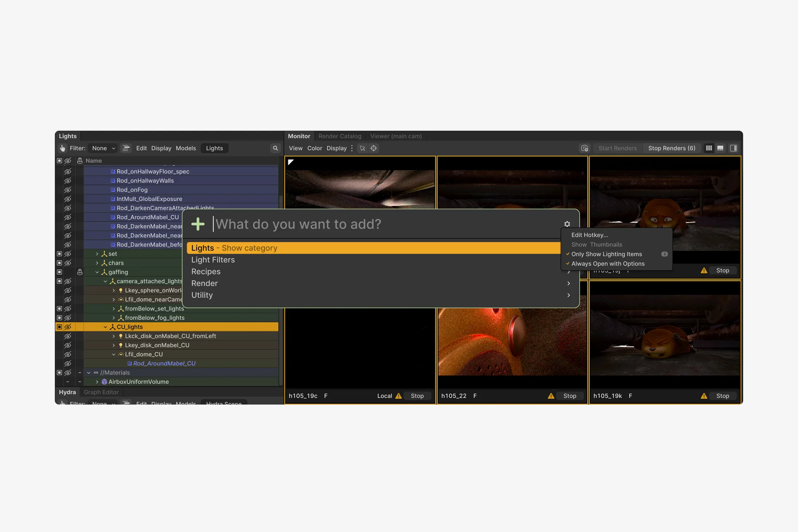This screenshot has width=798, height=532.
Task: Click the camera snapshot icon in Monitor toolbar
Action: (x=585, y=148)
